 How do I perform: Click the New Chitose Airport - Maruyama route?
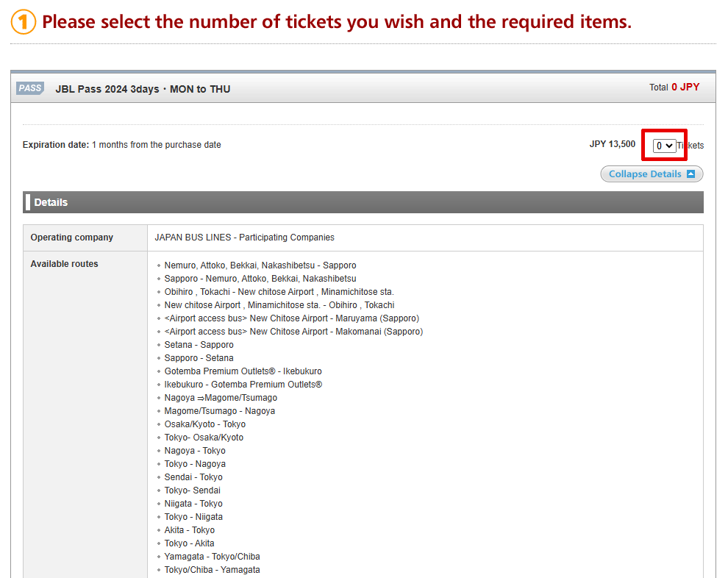point(292,318)
